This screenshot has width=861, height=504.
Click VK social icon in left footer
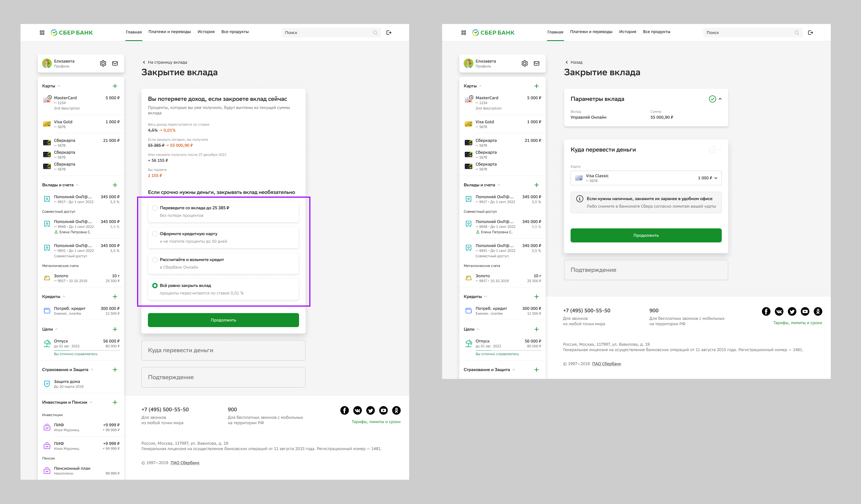(357, 410)
